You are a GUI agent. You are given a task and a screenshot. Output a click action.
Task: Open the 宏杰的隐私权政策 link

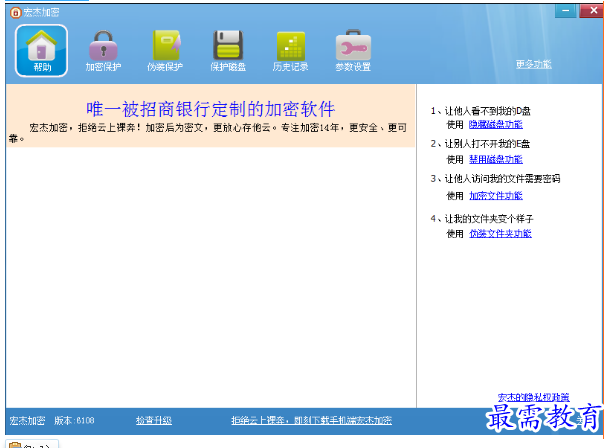[x=533, y=397]
